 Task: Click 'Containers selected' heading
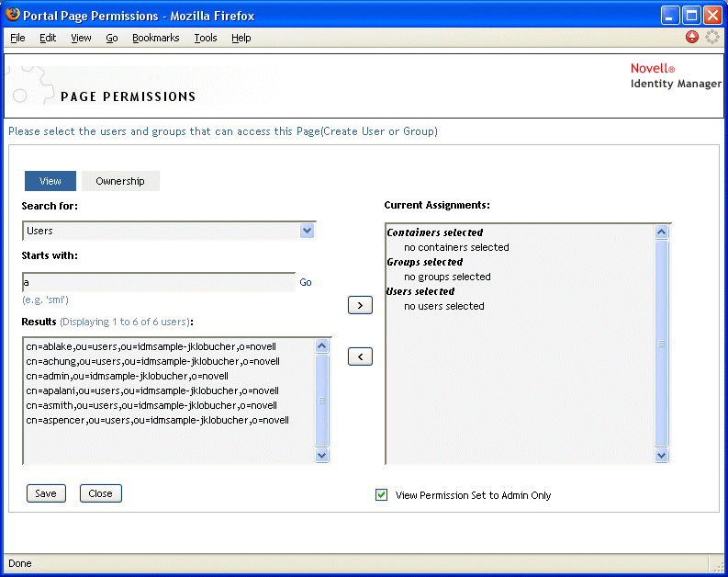coord(435,232)
